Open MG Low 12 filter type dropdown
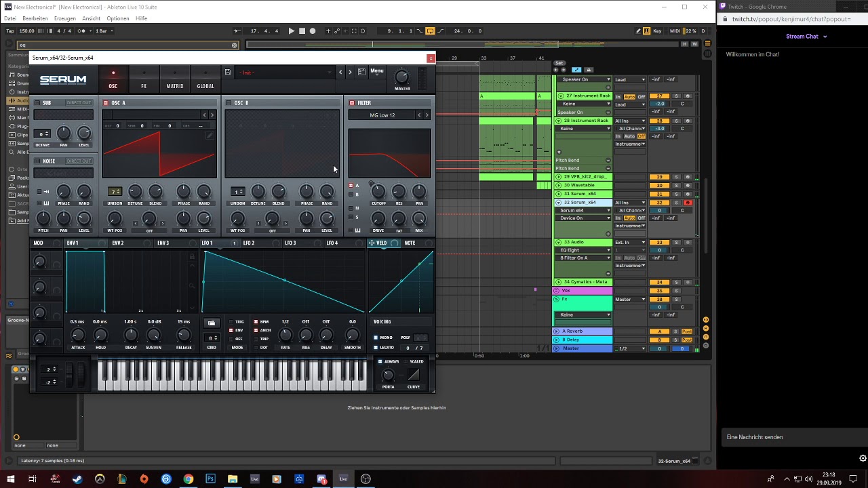Image resolution: width=868 pixels, height=488 pixels. click(x=382, y=115)
